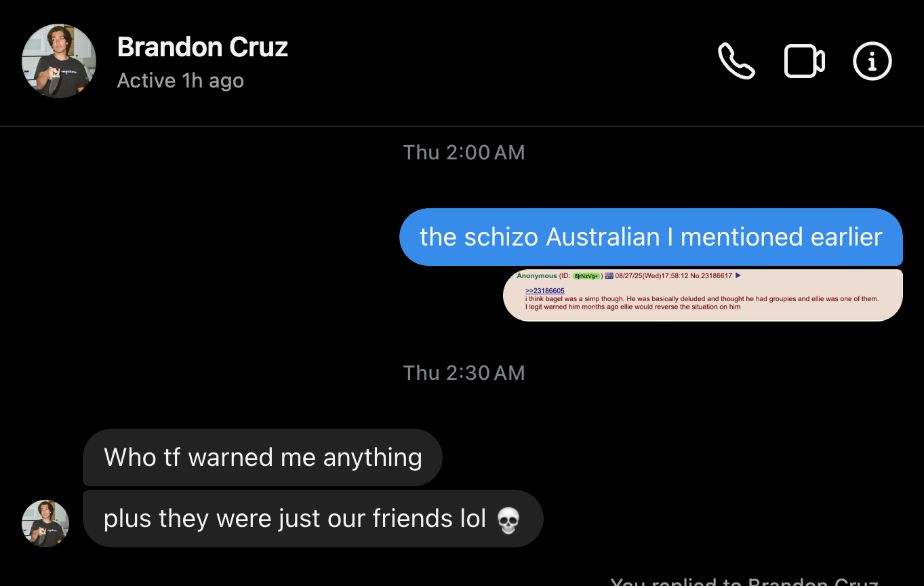Select the blue "schizo Australian" sent message

click(x=651, y=237)
